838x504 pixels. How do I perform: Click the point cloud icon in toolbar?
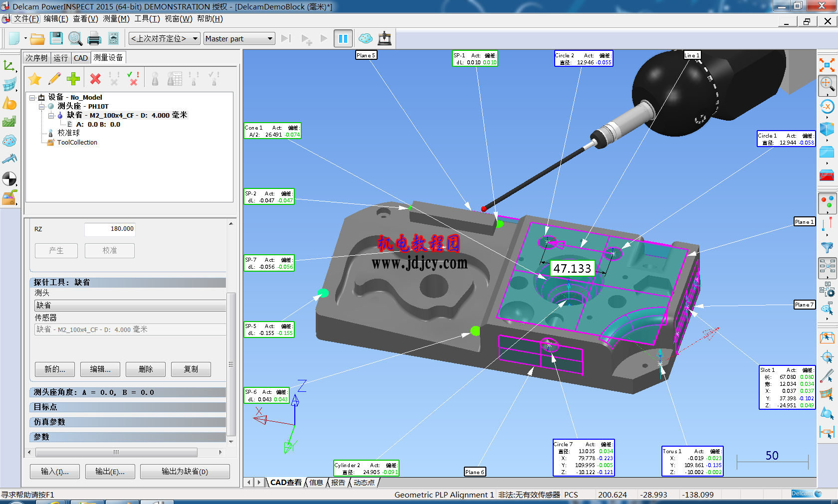[x=366, y=38]
